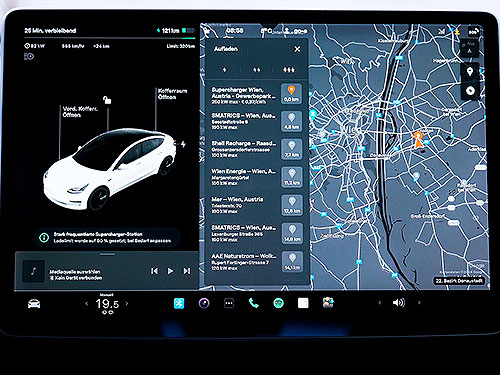Skip to previous track in media player
Image resolution: width=500 pixels, height=375 pixels.
154,271
